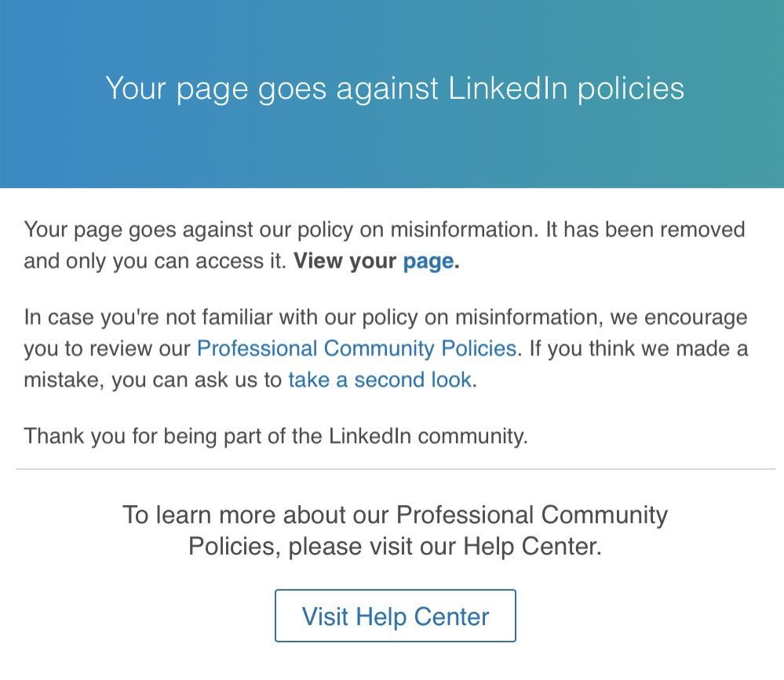Open the Professional Community Policies link
Screen dimensions: 784x680
(x=356, y=349)
